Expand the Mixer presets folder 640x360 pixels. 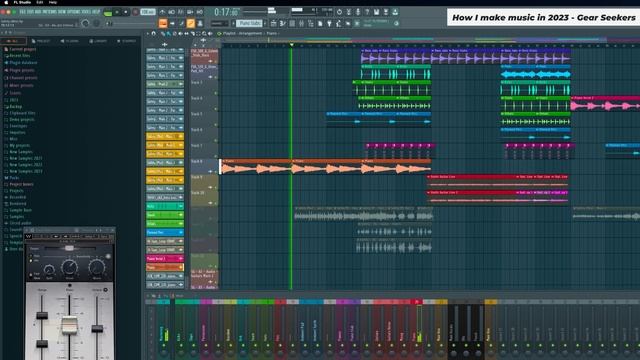click(x=21, y=86)
